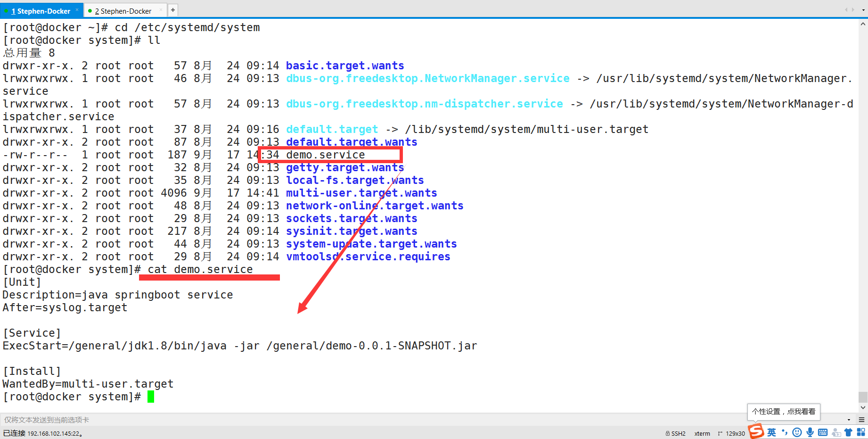Expand the send-text bar dropdown arrow
Image resolution: width=868 pixels, height=439 pixels.
point(849,420)
